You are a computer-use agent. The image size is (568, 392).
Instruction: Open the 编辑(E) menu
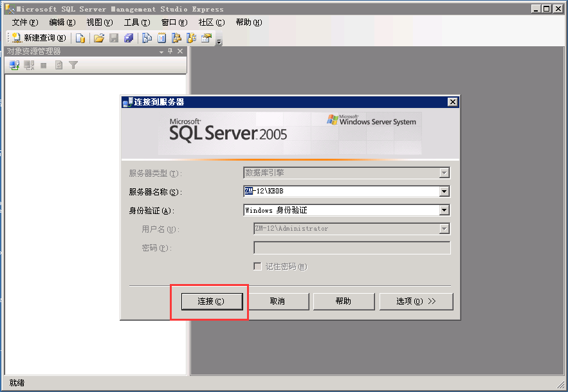(62, 22)
